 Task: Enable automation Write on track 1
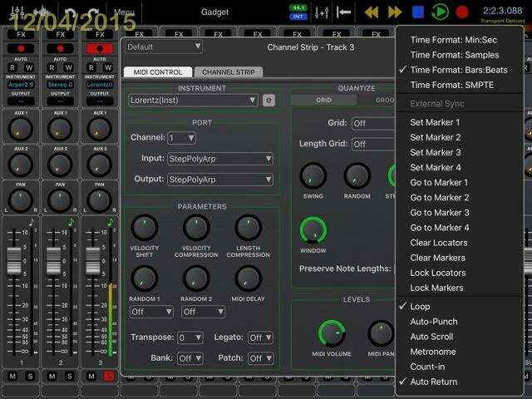[29, 67]
